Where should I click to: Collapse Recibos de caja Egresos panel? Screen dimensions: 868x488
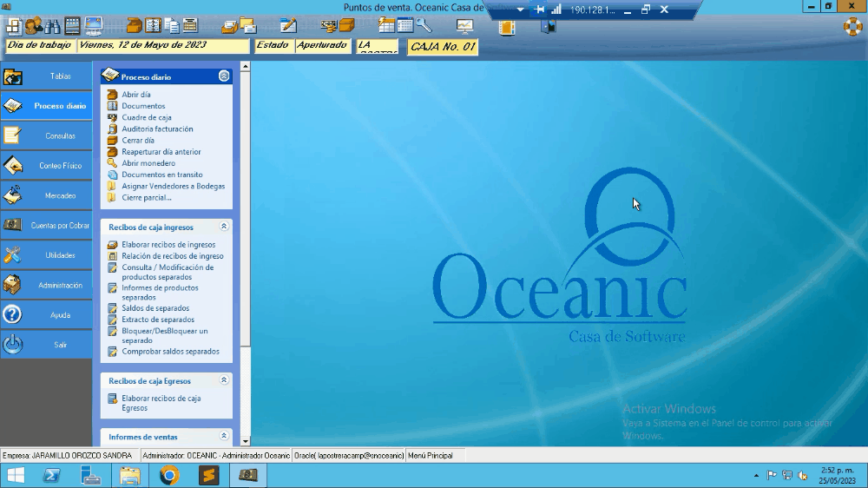(x=224, y=380)
